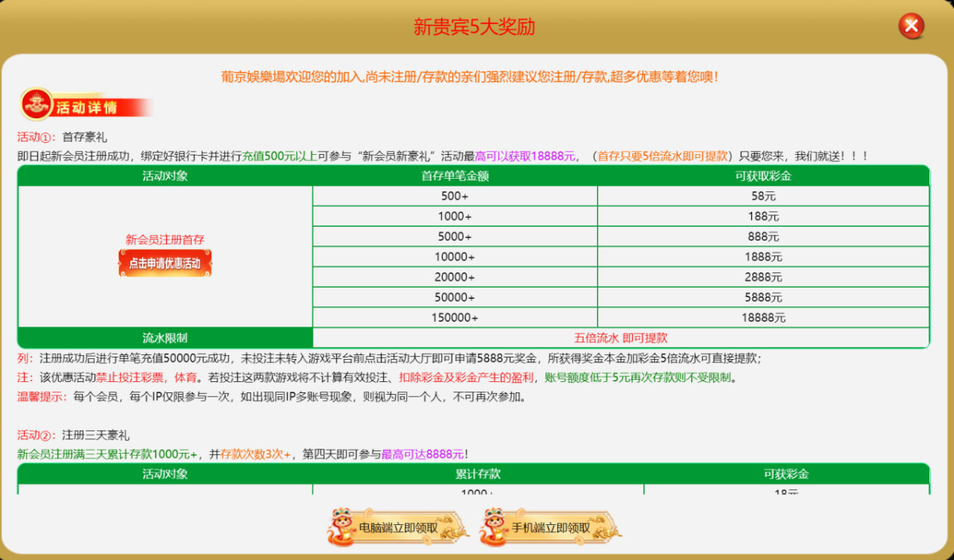Click the 可获彩金 column header in second table
This screenshot has width=954, height=560.
point(786,473)
